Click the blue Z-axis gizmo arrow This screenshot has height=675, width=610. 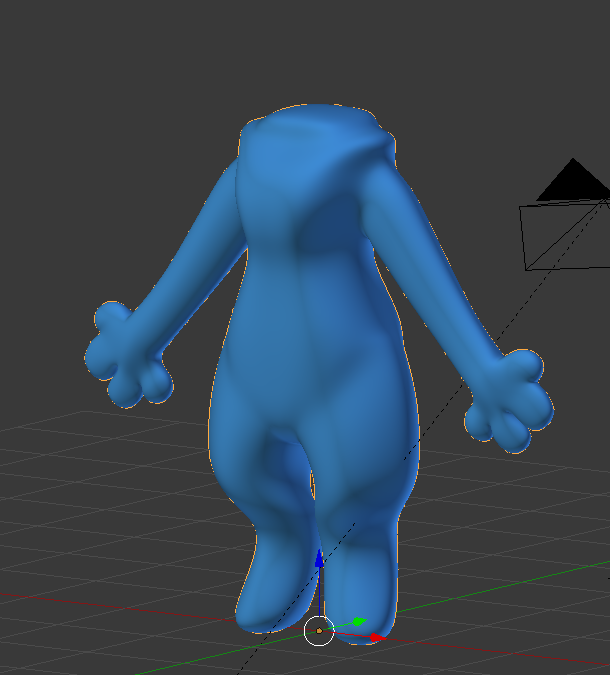[x=319, y=558]
